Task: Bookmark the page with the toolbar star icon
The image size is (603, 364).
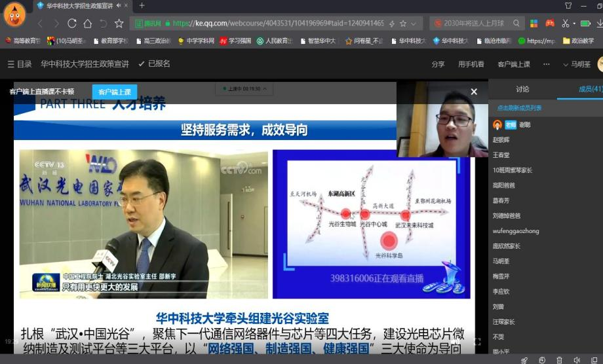Action: [x=119, y=24]
